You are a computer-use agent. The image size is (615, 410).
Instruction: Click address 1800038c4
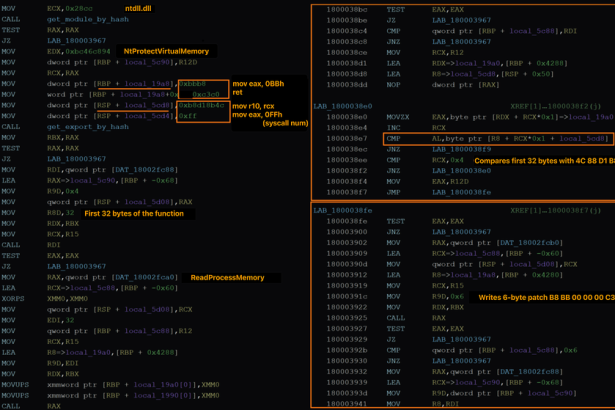347,31
